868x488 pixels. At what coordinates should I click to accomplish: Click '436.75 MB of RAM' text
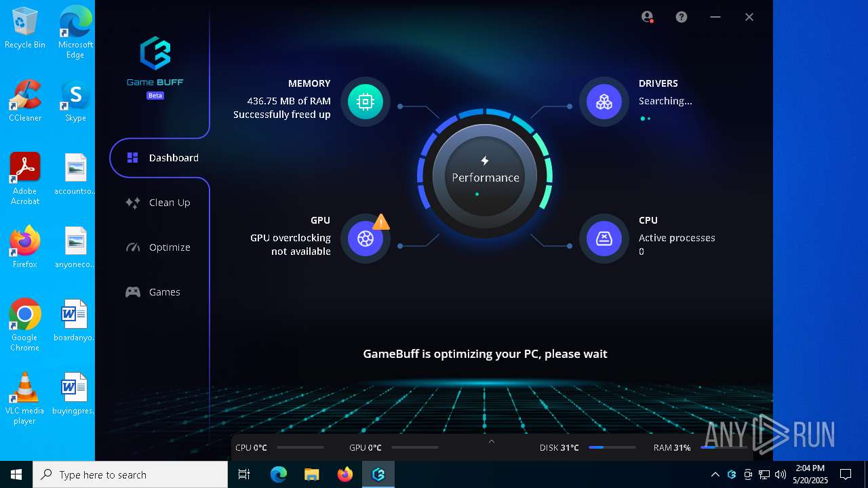289,101
